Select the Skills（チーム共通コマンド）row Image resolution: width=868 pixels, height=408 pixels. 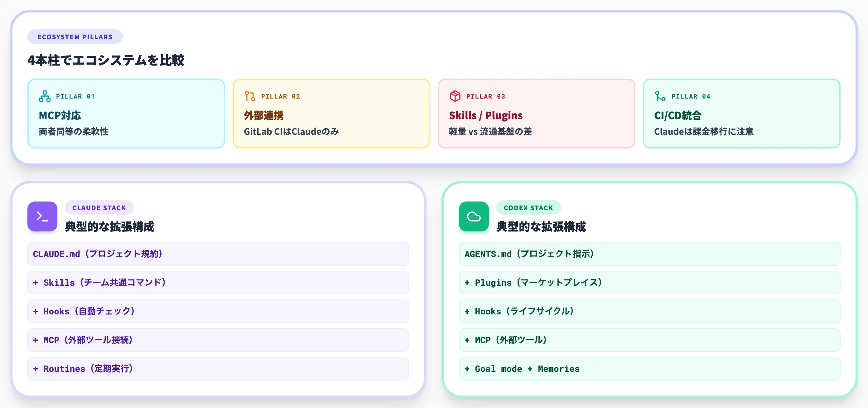(218, 283)
